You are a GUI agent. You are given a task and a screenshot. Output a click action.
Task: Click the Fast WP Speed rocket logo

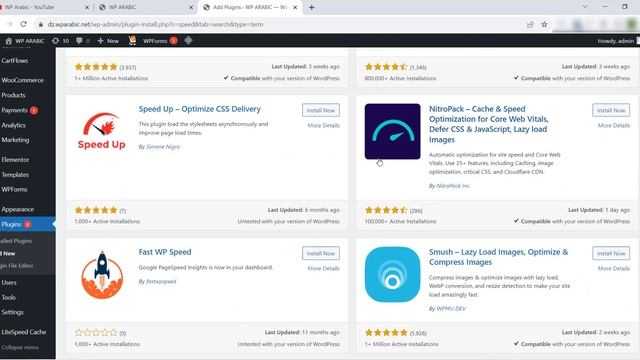(x=102, y=275)
